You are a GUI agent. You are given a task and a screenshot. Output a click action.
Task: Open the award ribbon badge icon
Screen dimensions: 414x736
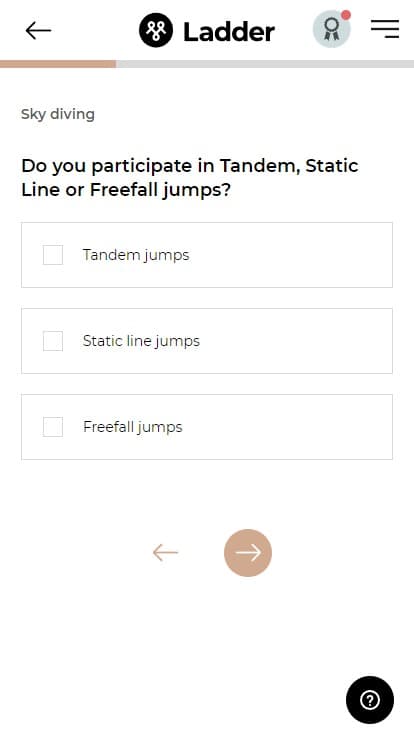[331, 29]
